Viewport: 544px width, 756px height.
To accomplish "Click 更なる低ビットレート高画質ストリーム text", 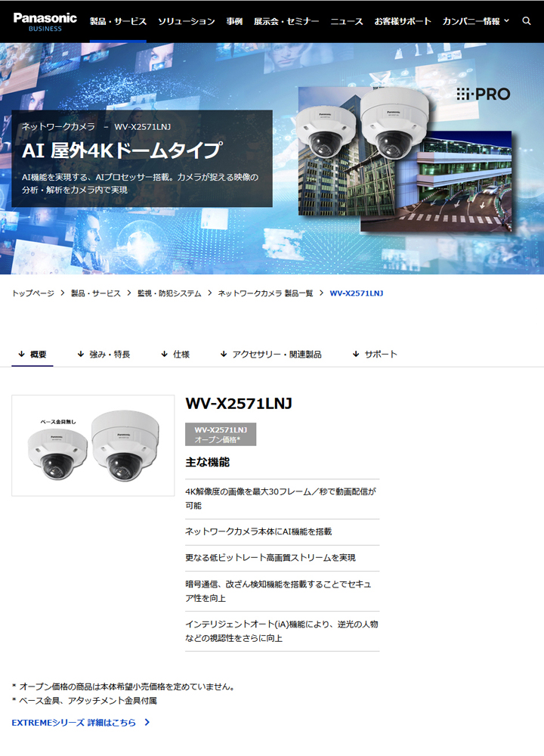I will tap(270, 558).
